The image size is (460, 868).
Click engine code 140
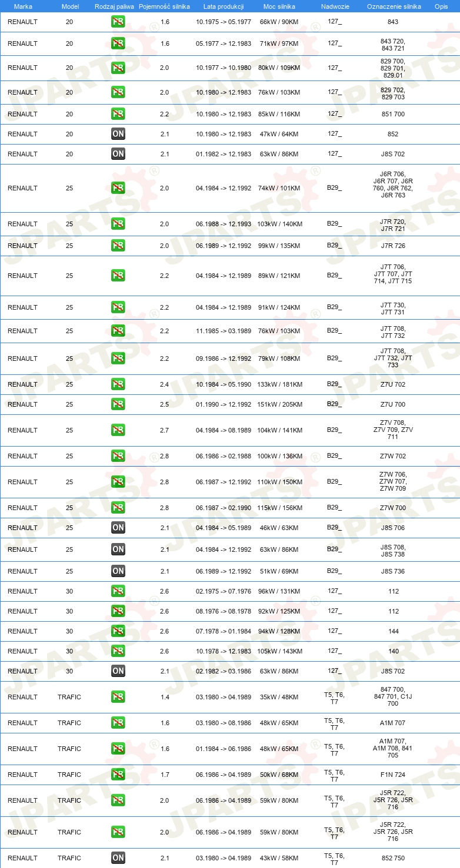pos(394,652)
